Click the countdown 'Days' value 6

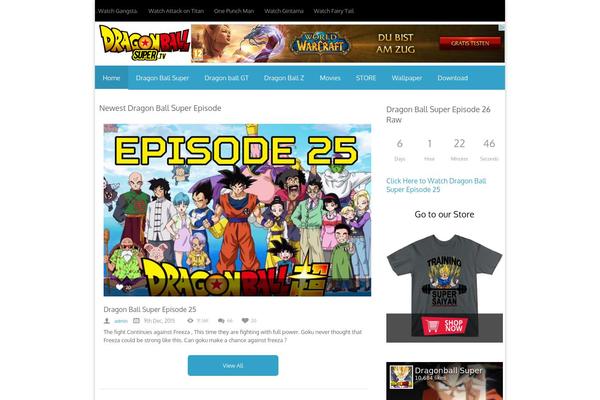[x=400, y=144]
